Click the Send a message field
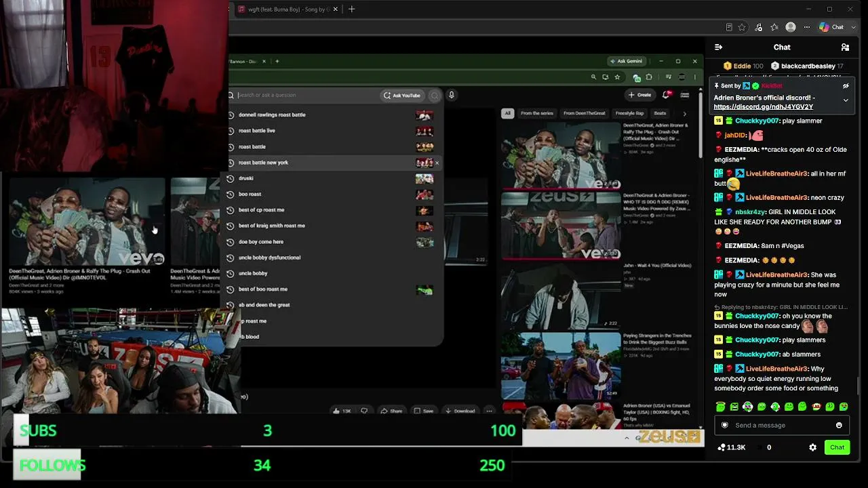This screenshot has height=488, width=868. pos(783,425)
